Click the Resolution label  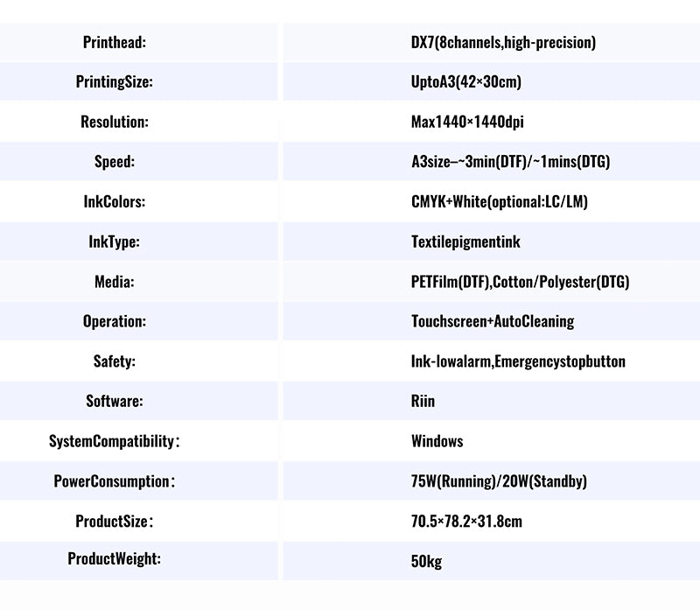(114, 123)
